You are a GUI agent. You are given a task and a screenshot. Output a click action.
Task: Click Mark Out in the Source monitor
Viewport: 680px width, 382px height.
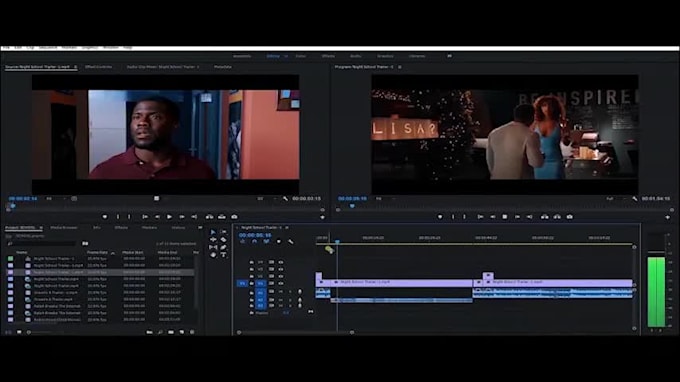click(x=129, y=217)
